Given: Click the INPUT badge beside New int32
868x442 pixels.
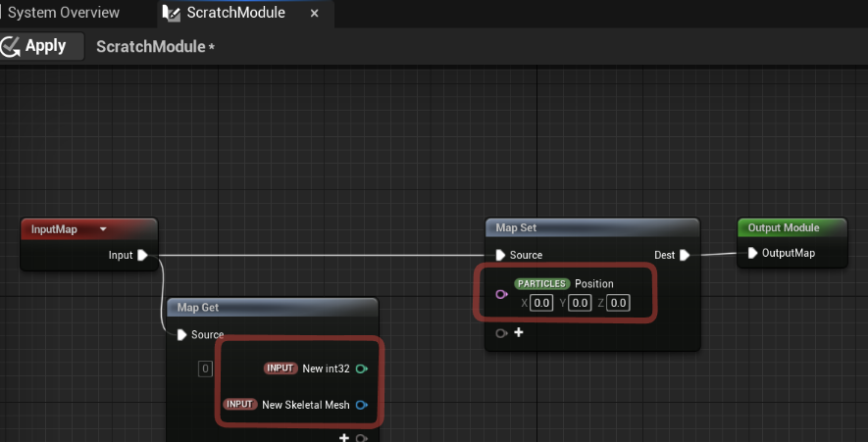Looking at the screenshot, I should (281, 368).
